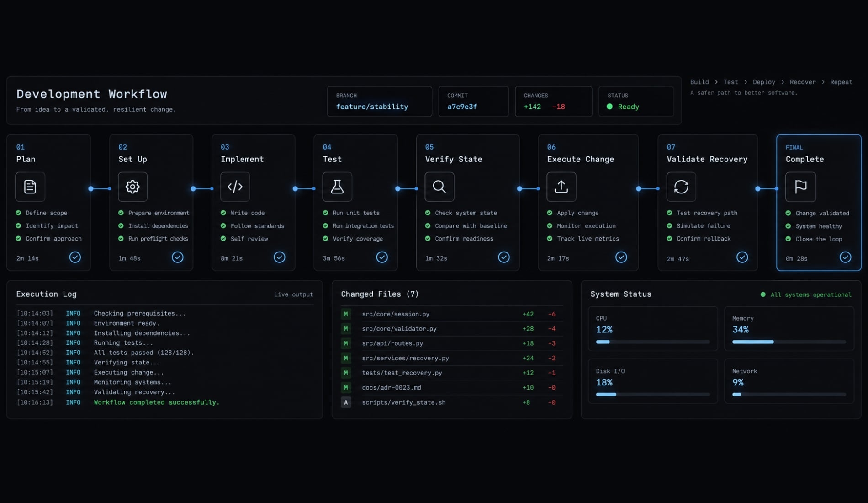The image size is (868, 503).
Task: Click the Memory usage progress bar
Action: coord(789,342)
